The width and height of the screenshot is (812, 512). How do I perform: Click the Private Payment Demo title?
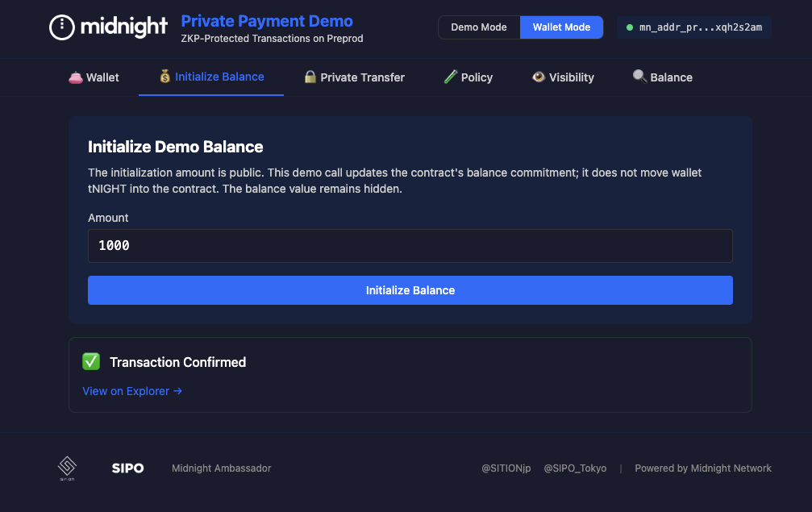(x=267, y=21)
